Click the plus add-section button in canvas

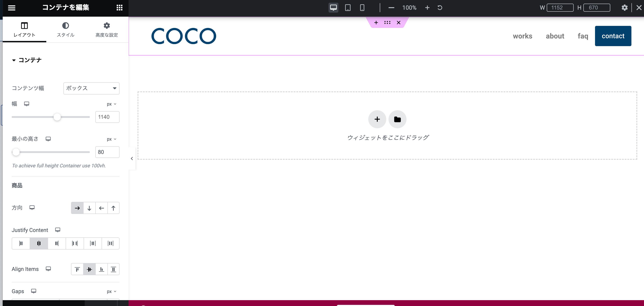(x=377, y=119)
